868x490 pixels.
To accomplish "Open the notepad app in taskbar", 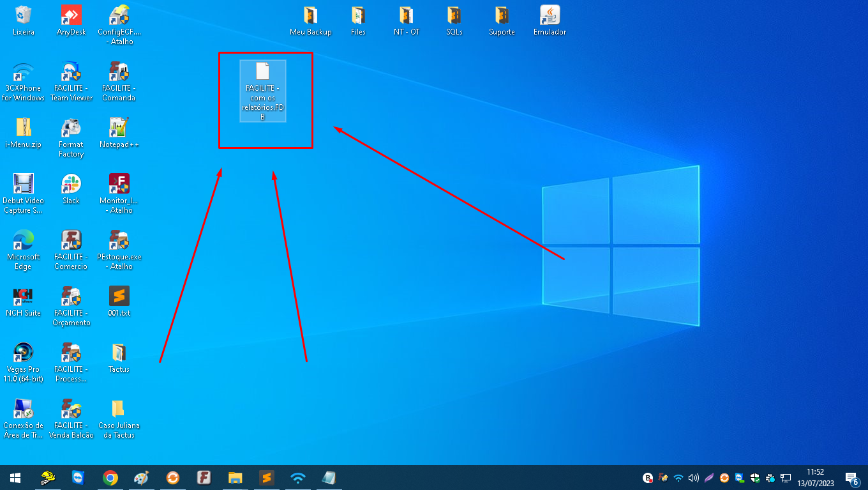I will [329, 477].
